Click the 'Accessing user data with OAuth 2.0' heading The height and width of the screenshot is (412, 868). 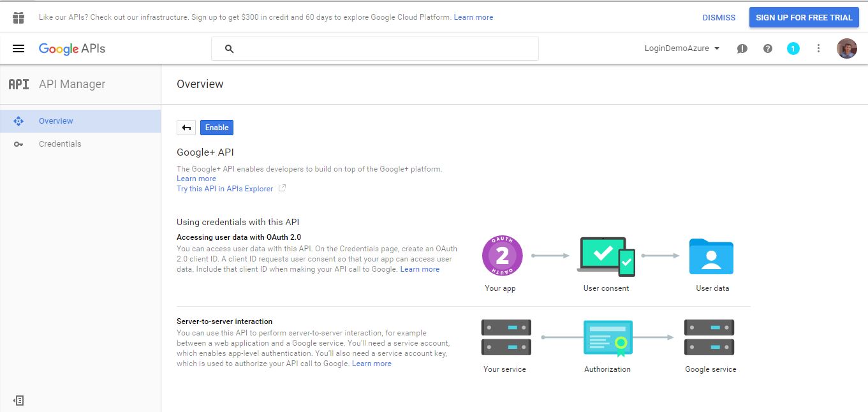[239, 237]
